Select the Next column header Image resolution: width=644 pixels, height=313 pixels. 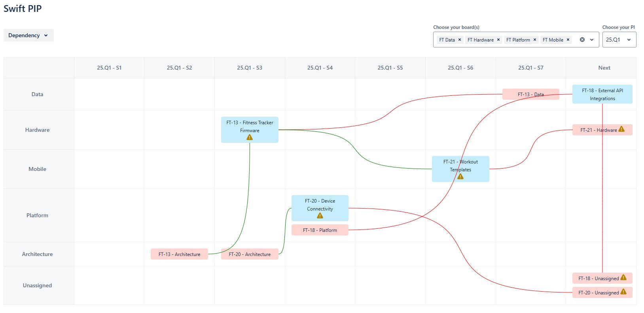(x=604, y=68)
